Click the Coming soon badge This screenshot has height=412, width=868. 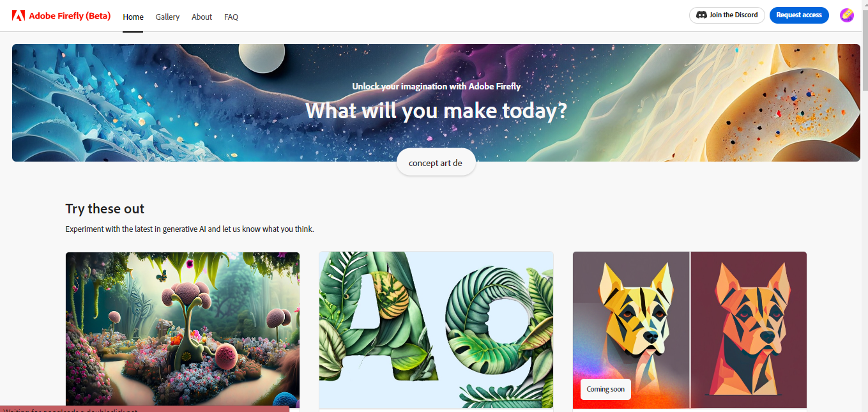tap(605, 390)
